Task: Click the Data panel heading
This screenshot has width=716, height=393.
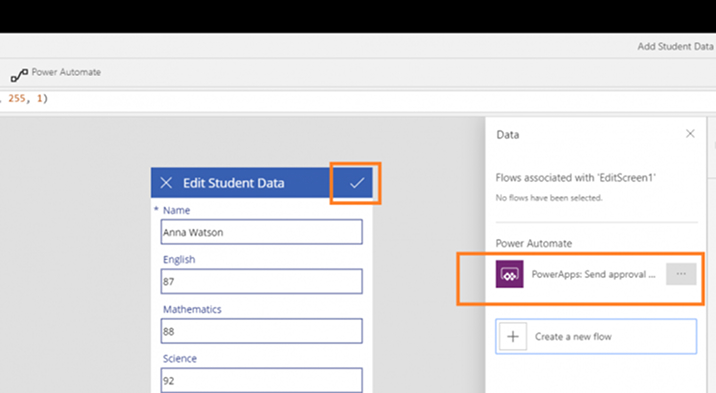Action: pyautogui.click(x=508, y=135)
